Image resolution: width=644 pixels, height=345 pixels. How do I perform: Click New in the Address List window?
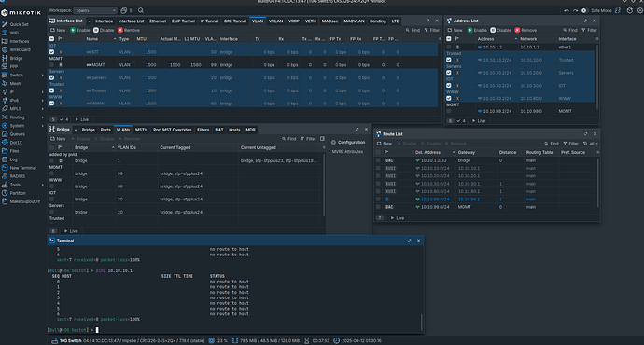[455, 30]
